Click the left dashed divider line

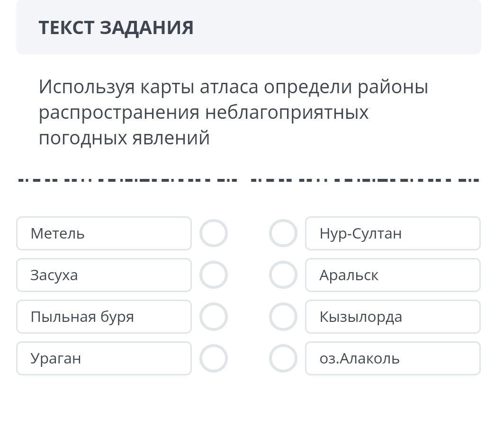point(127,180)
